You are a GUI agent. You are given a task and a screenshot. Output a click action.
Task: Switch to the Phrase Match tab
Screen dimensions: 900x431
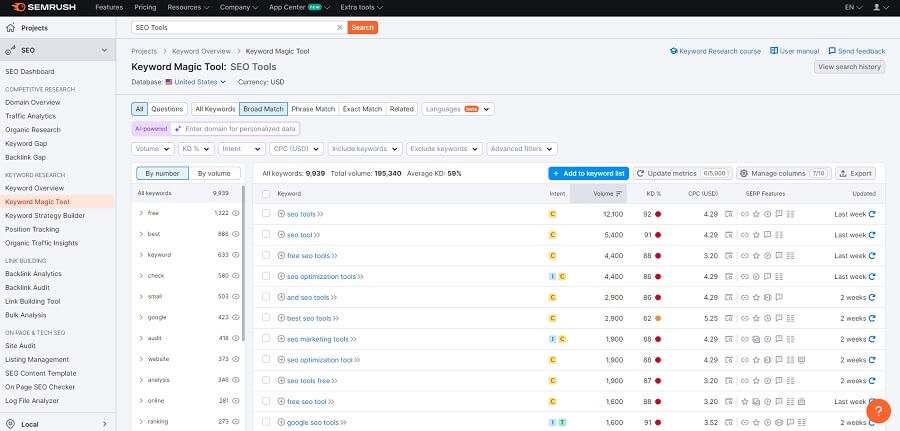click(x=313, y=109)
